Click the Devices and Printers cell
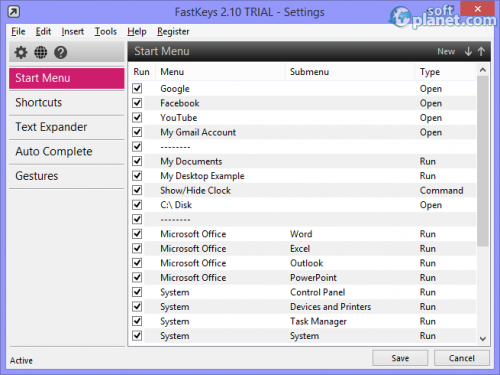500x375 pixels. coord(330,307)
